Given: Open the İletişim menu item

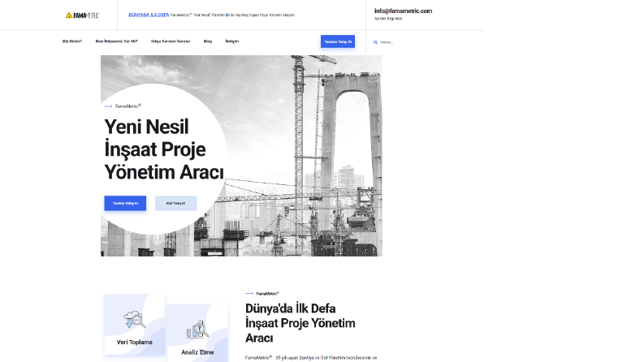Looking at the screenshot, I should click(232, 41).
